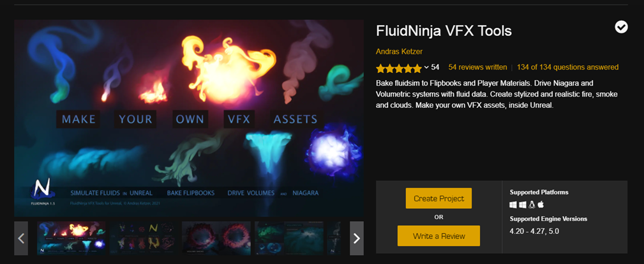
Task: Click the Windows 64-bit platform icon
Action: click(513, 205)
